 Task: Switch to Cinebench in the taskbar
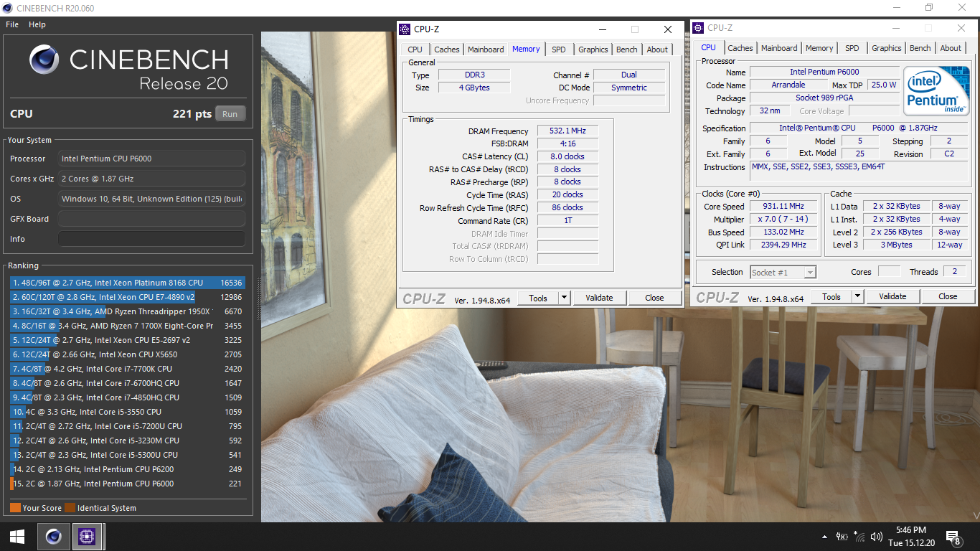53,536
